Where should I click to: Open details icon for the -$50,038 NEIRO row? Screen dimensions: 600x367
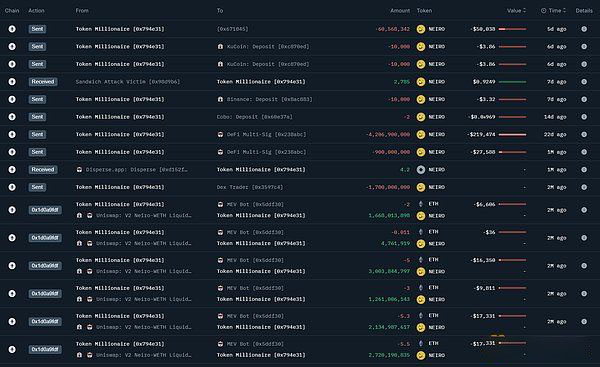click(584, 29)
